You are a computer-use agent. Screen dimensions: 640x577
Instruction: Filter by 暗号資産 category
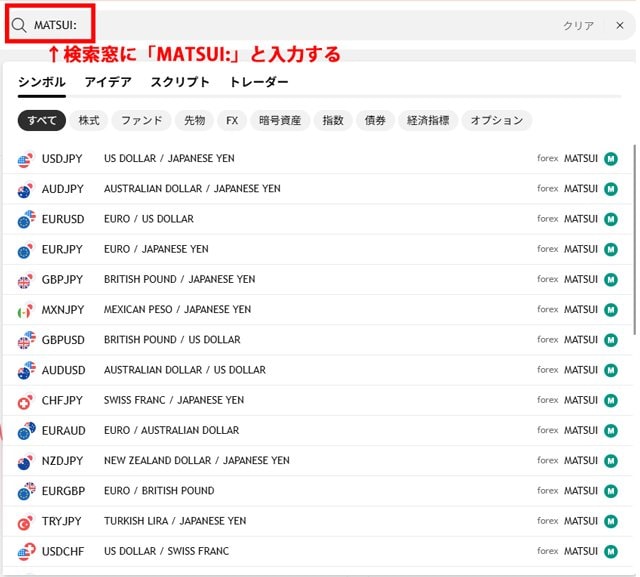tap(278, 121)
